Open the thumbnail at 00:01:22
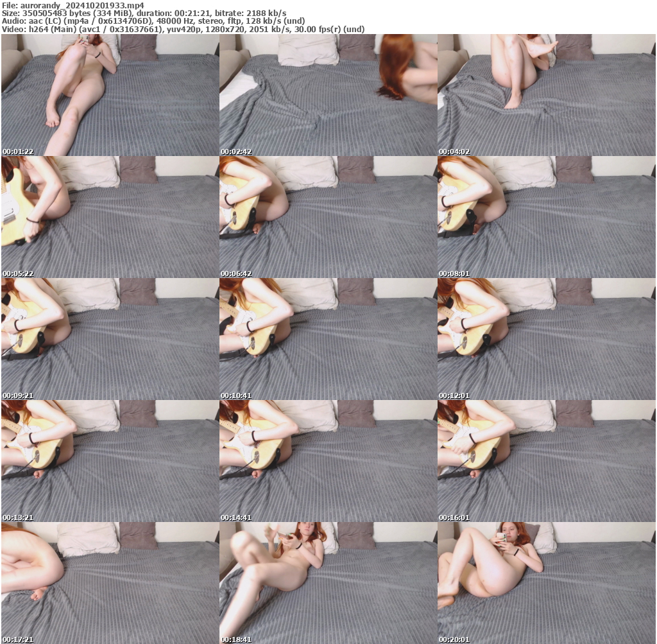Screen dimensions: 657x644 [109, 95]
